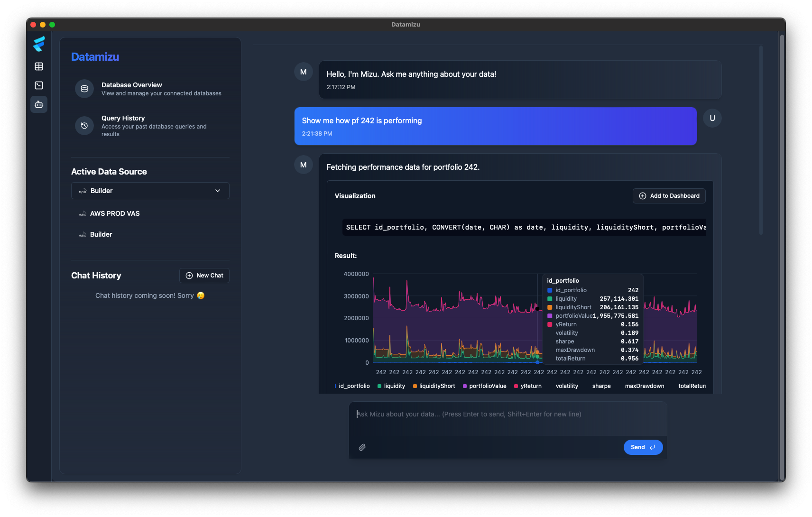This screenshot has height=517, width=812.
Task: Open Database Overview
Action: click(150, 89)
